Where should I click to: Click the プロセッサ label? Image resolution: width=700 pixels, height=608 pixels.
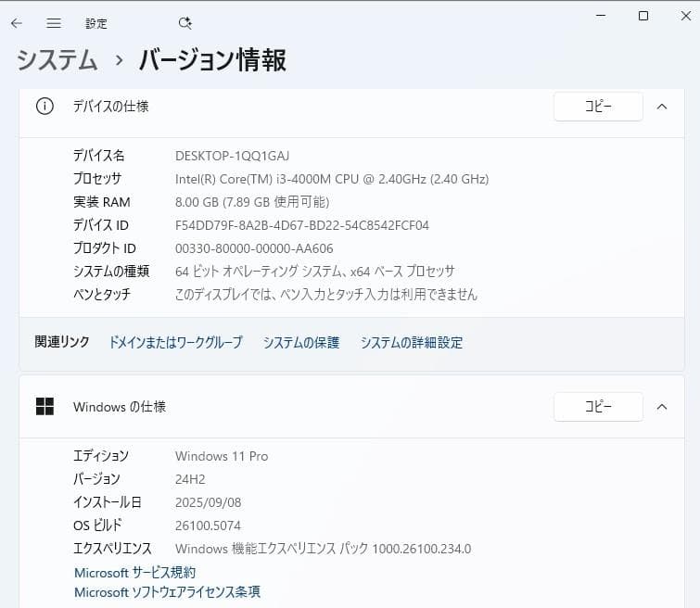97,179
